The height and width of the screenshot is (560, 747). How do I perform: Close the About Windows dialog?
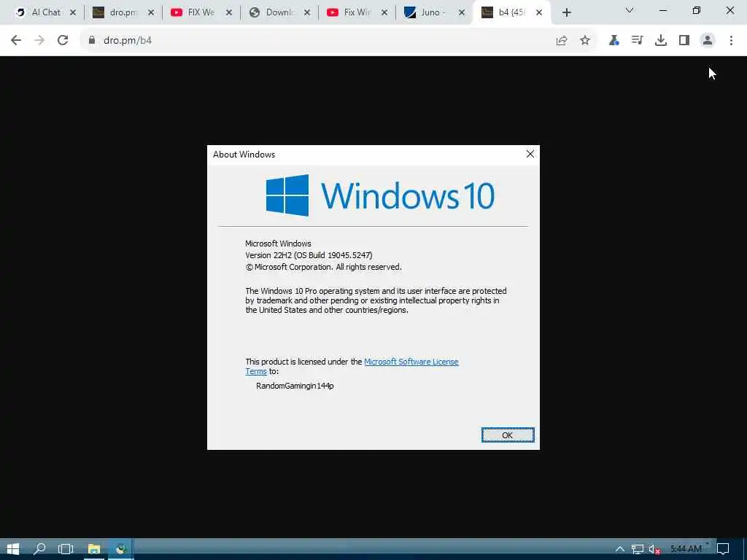tap(530, 154)
